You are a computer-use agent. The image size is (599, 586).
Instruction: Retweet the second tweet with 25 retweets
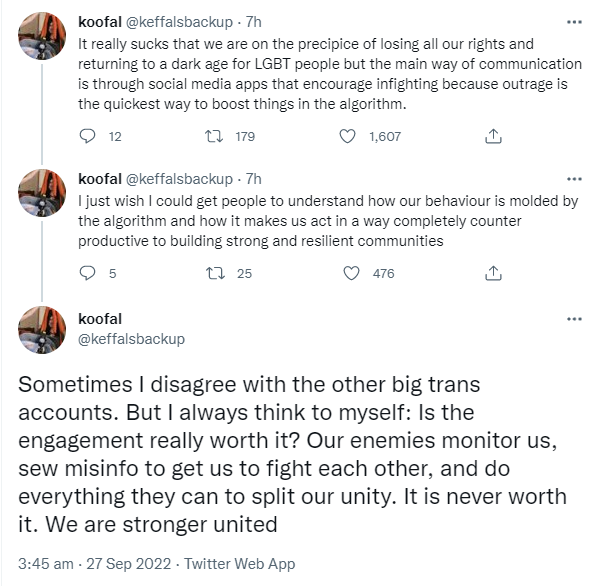click(215, 273)
